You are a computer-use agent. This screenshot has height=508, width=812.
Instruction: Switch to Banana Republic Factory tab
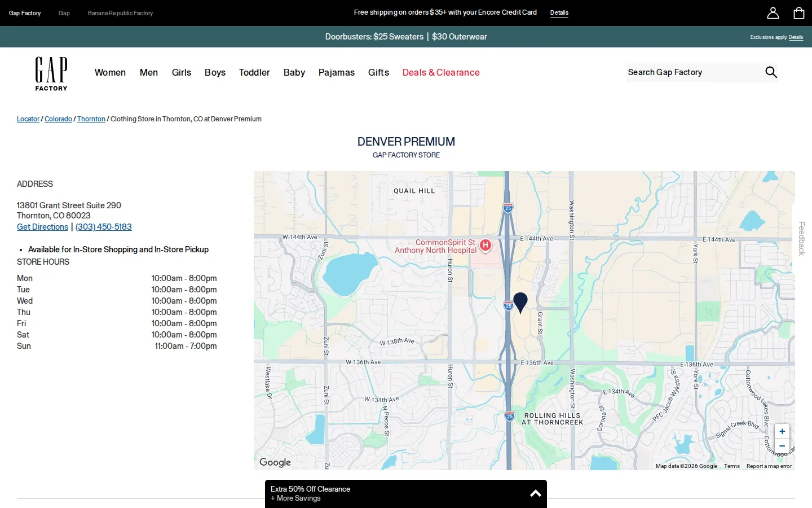pyautogui.click(x=120, y=13)
